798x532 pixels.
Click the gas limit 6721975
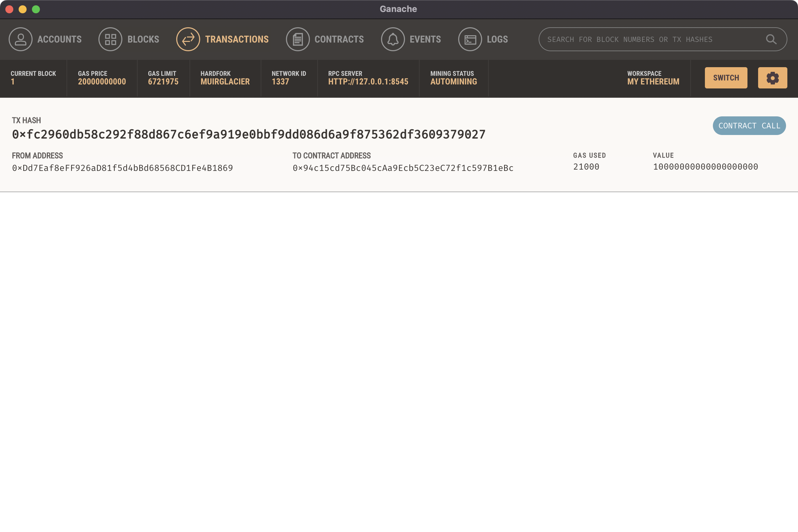[163, 82]
